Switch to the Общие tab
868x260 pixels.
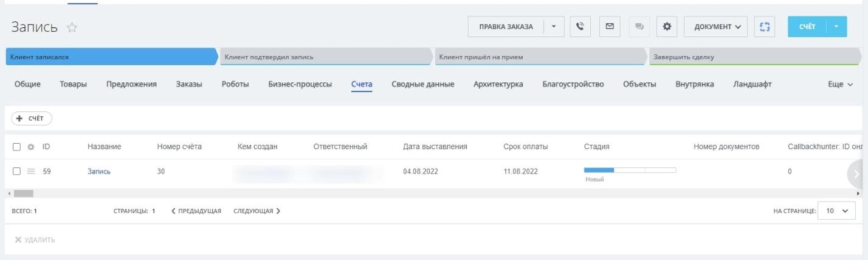pos(27,85)
